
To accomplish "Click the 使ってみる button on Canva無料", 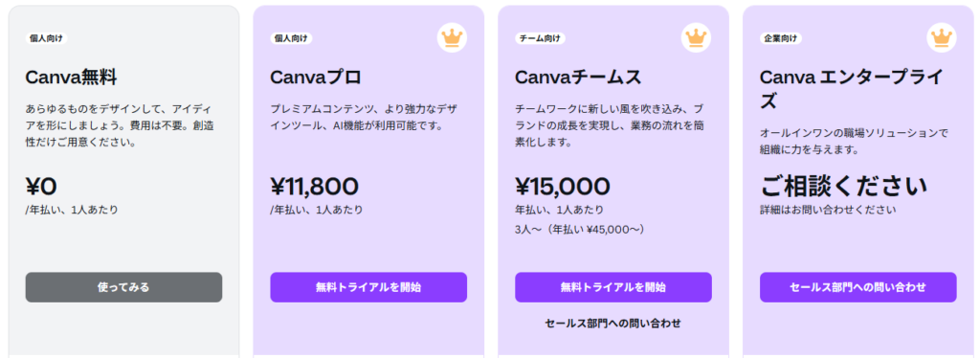I will coord(123,287).
